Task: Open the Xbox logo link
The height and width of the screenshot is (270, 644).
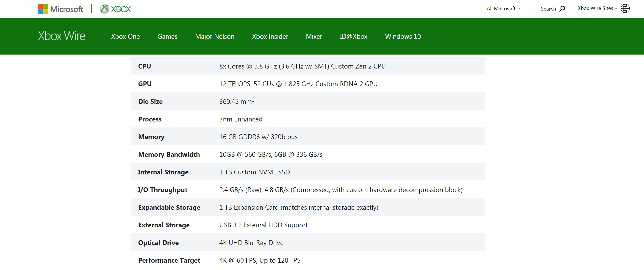Action: [116, 9]
